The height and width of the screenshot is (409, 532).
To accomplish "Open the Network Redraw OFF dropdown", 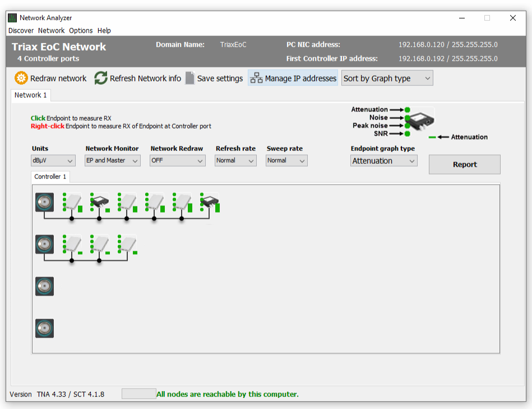I will click(178, 160).
